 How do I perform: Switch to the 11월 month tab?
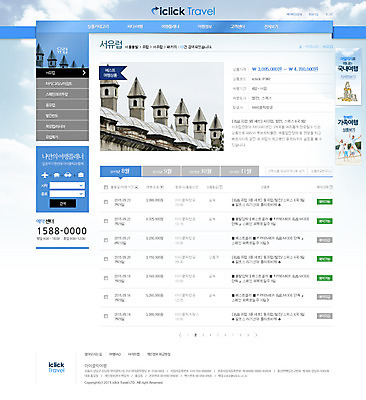pos(240,171)
